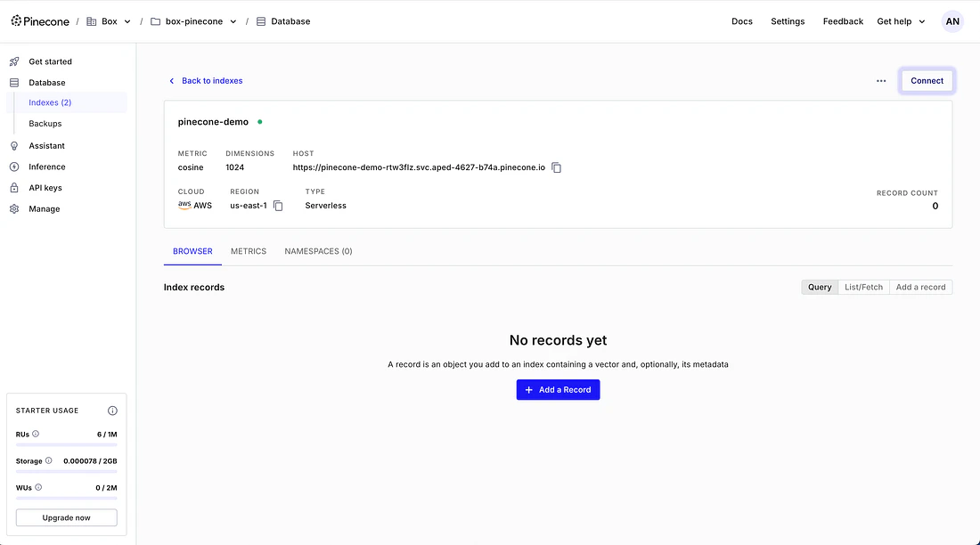Image resolution: width=980 pixels, height=545 pixels.
Task: Open the Docs link
Action: coord(742,21)
